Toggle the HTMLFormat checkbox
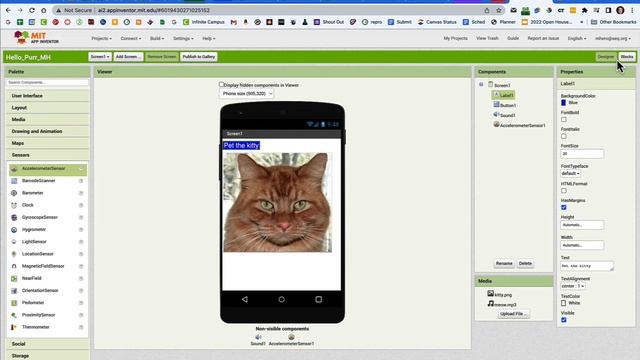Viewport: 640px width, 360px height. click(x=564, y=191)
